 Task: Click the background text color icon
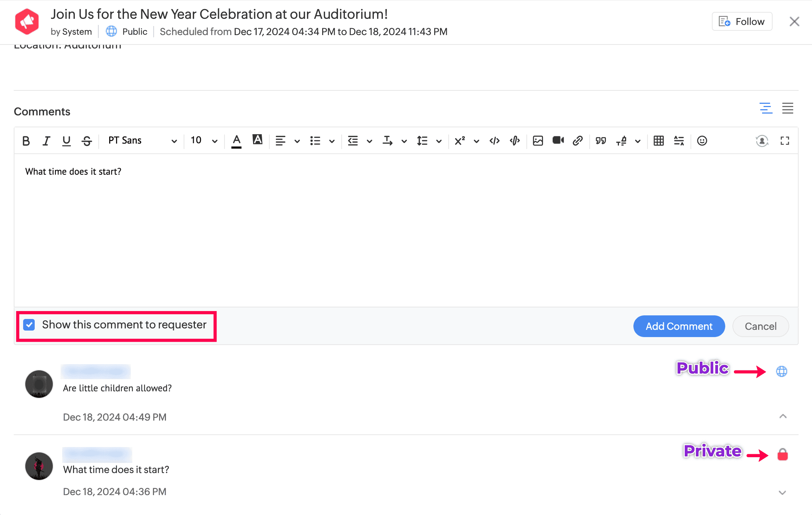click(257, 140)
